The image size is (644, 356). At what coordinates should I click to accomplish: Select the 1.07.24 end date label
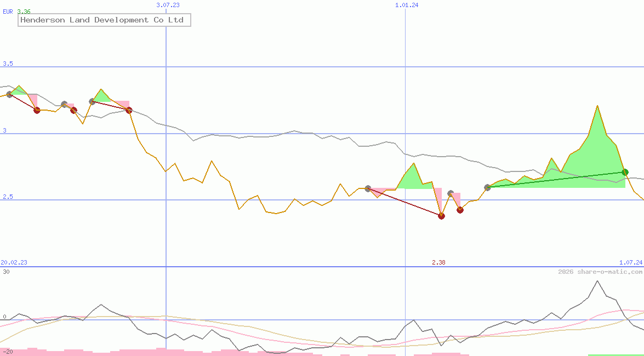(630, 262)
